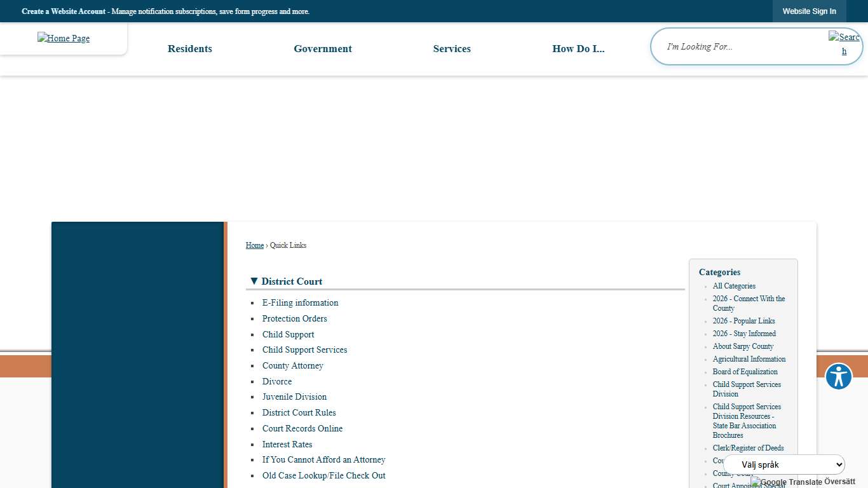The width and height of the screenshot is (868, 488).
Task: Open E-Filing information link
Action: (x=300, y=303)
